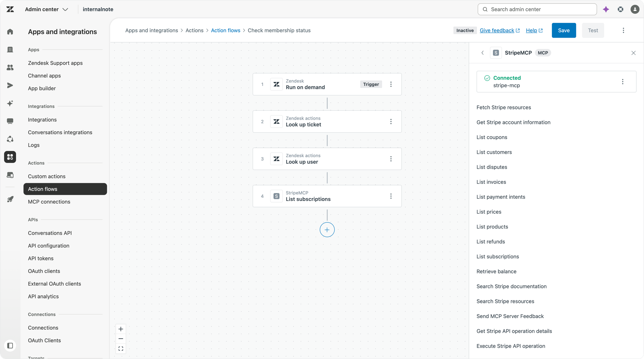Choose Search Stripe documentation action
Image resolution: width=644 pixels, height=359 pixels.
click(x=511, y=287)
